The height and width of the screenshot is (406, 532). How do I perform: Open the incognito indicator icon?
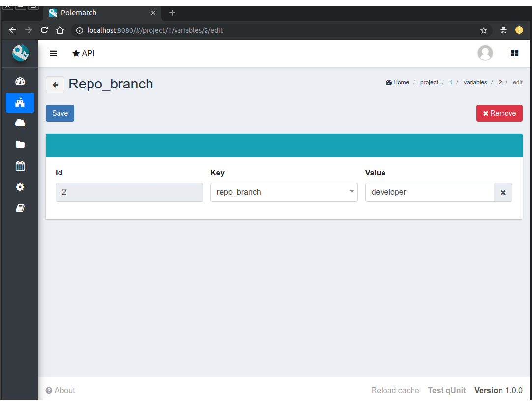[x=503, y=30]
